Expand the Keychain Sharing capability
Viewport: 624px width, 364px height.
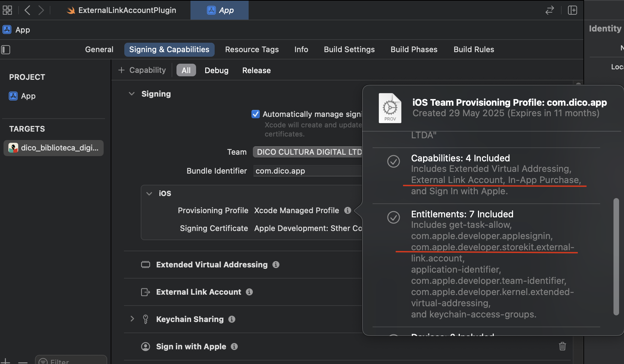tap(132, 319)
